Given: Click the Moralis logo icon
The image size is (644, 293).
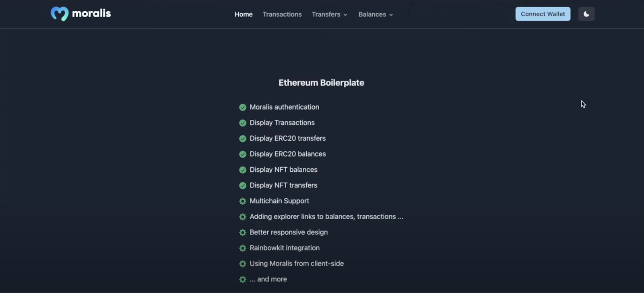Looking at the screenshot, I should [x=60, y=14].
